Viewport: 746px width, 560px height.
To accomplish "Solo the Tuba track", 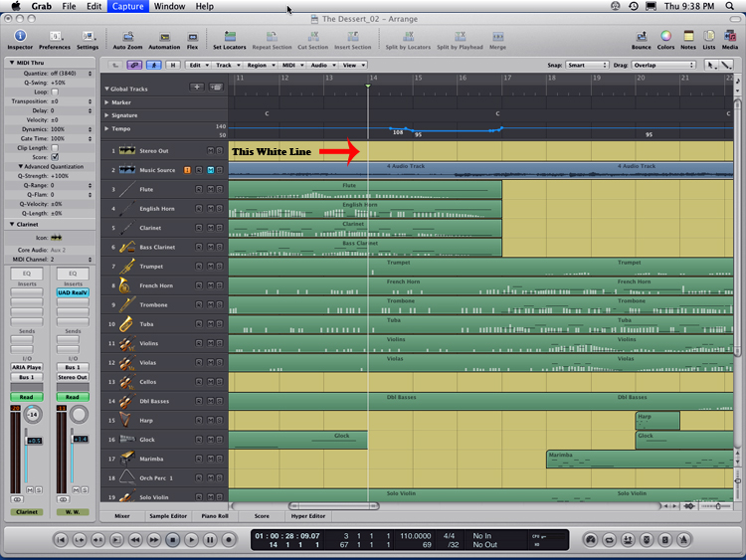I will click(x=220, y=324).
